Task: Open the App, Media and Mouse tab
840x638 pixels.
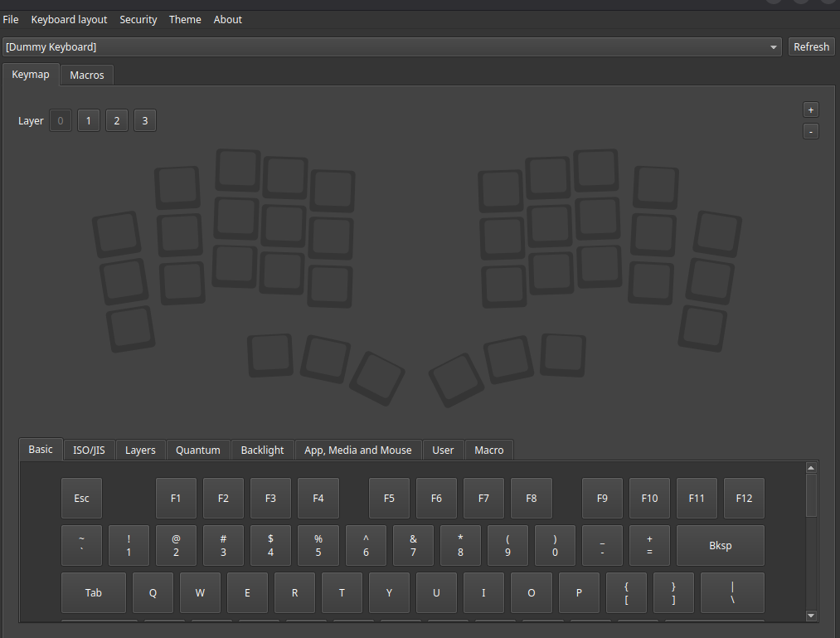Action: [357, 450]
